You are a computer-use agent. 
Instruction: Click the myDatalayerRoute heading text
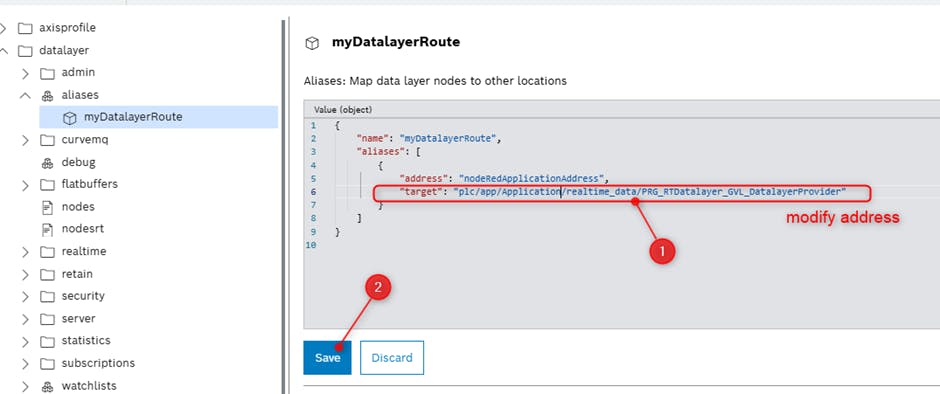coord(396,43)
